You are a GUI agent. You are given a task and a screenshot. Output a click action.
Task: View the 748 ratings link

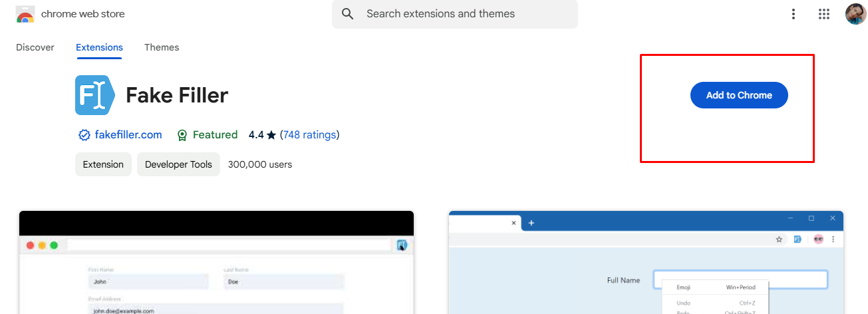309,135
